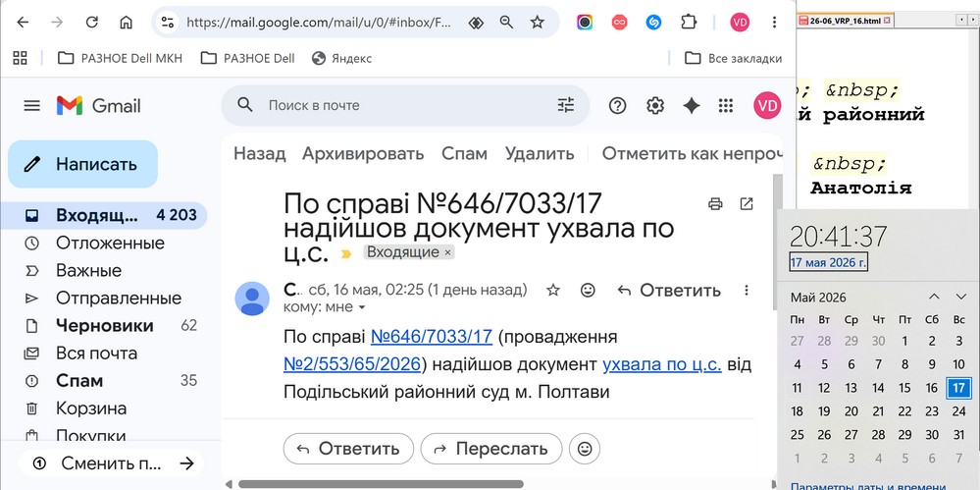
Task: Open Gmail settings gear icon
Action: 655,106
